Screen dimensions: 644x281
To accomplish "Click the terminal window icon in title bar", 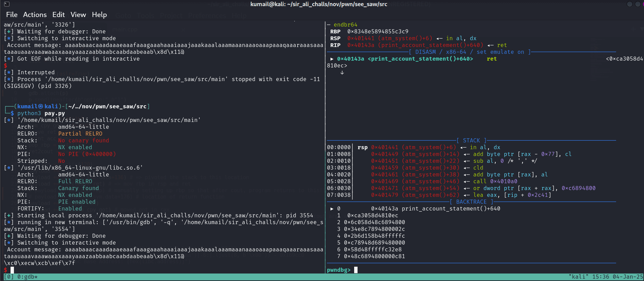I will pyautogui.click(x=7, y=4).
